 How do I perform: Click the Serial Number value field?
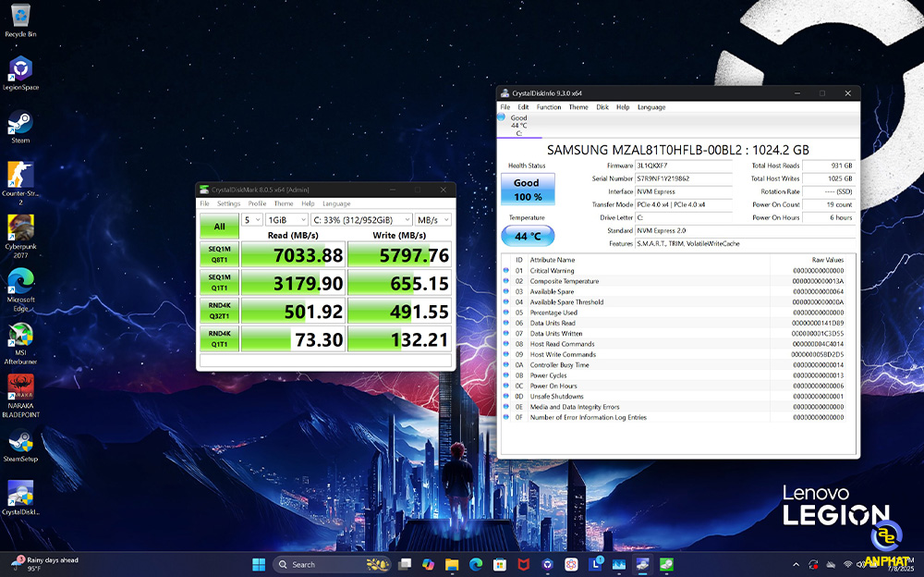(x=684, y=178)
